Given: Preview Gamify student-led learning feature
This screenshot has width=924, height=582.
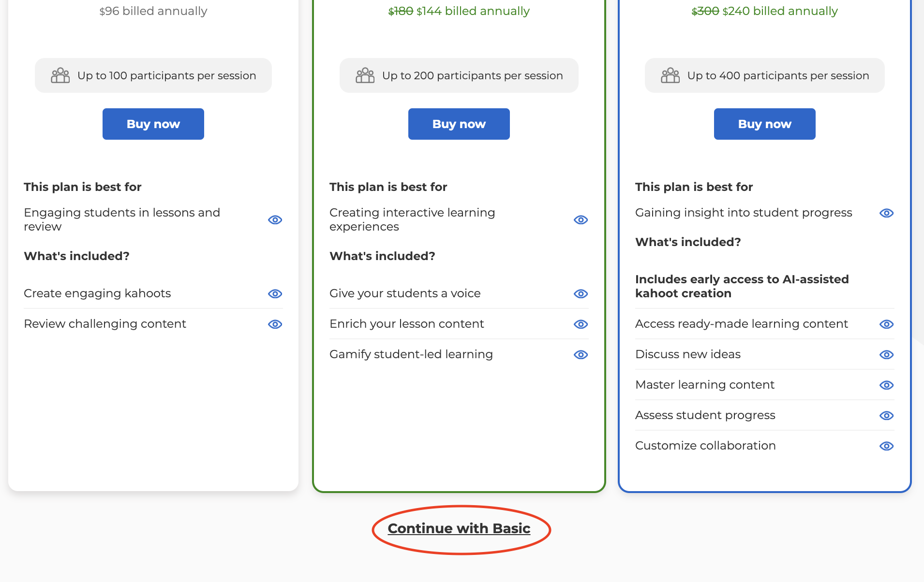Looking at the screenshot, I should click(581, 355).
